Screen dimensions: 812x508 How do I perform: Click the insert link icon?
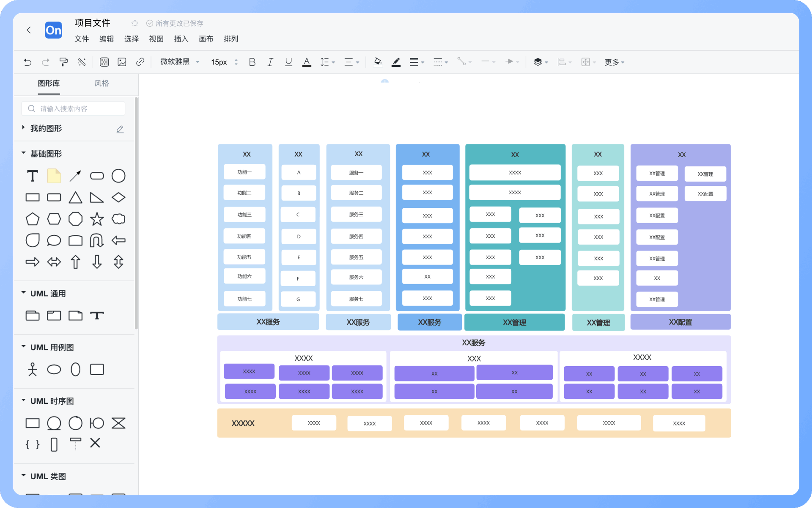click(140, 62)
